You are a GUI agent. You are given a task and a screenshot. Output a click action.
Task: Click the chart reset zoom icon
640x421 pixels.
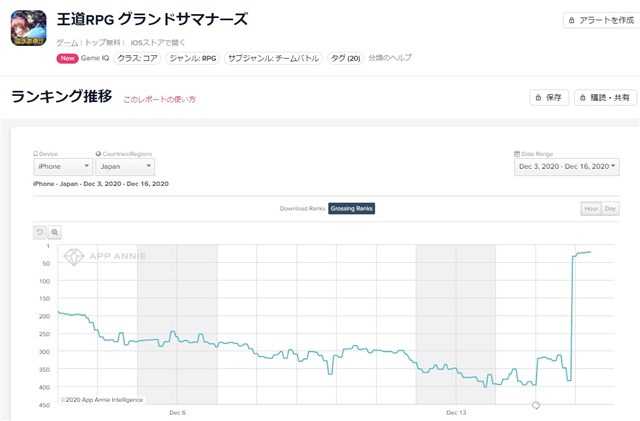coord(40,232)
